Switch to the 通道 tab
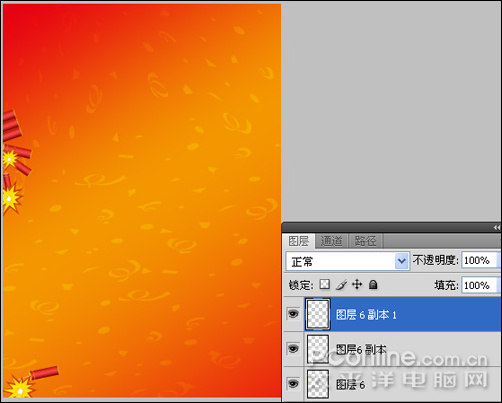 point(331,241)
